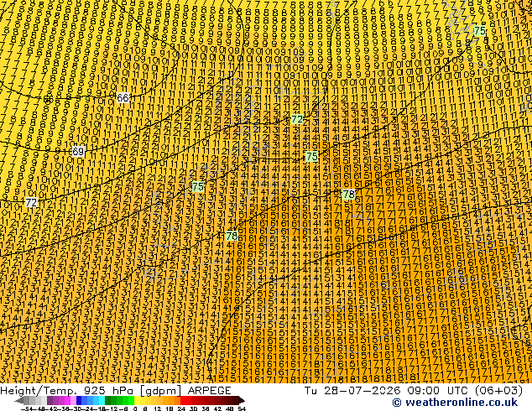Click the dark green -18 legend swatch
The height and width of the screenshot is (411, 532).
[108, 400]
